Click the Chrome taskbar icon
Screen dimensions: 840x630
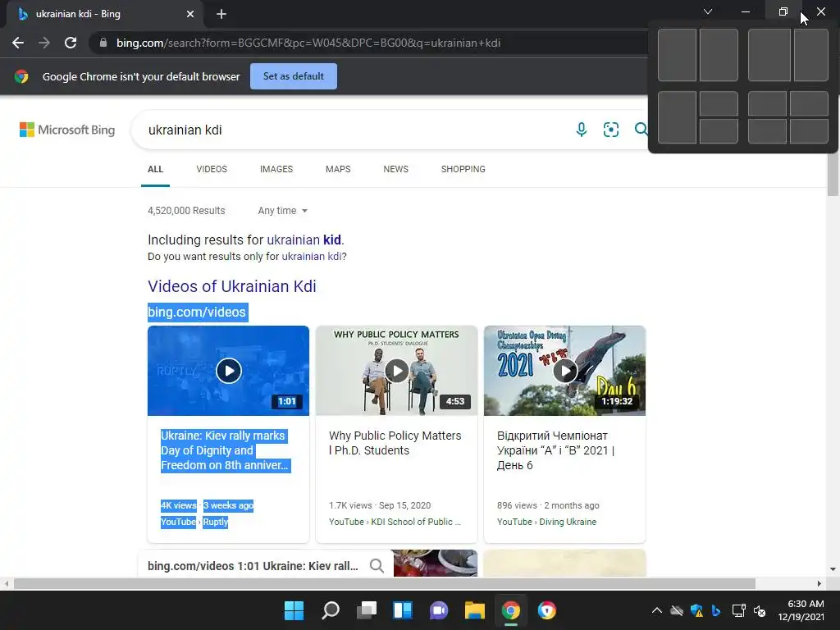(510, 610)
